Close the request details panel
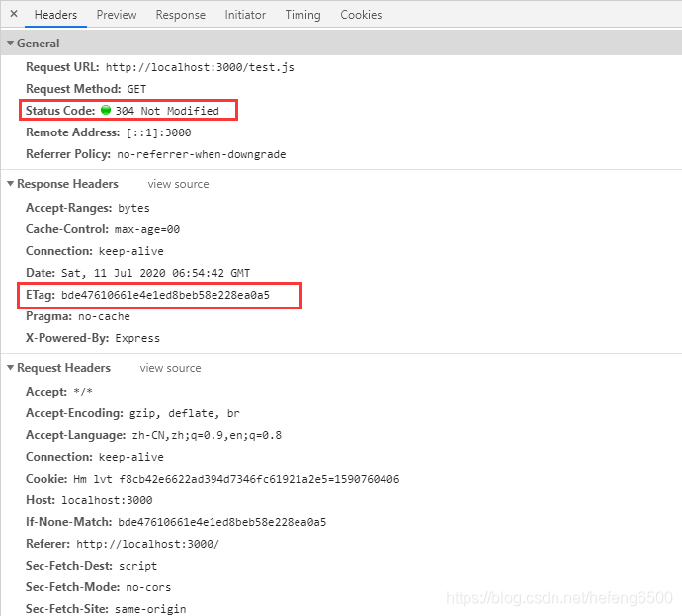 (14, 14)
